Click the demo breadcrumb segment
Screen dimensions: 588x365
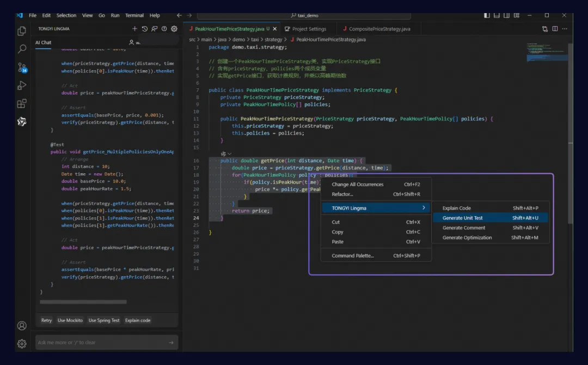pyautogui.click(x=238, y=39)
